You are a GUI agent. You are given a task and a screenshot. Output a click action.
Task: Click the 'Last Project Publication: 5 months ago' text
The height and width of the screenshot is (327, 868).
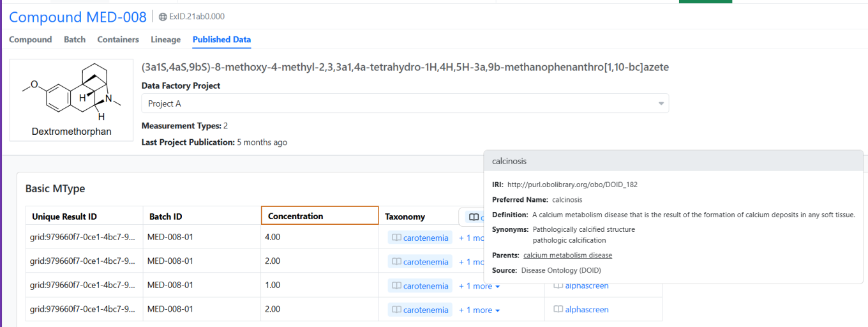click(x=214, y=142)
